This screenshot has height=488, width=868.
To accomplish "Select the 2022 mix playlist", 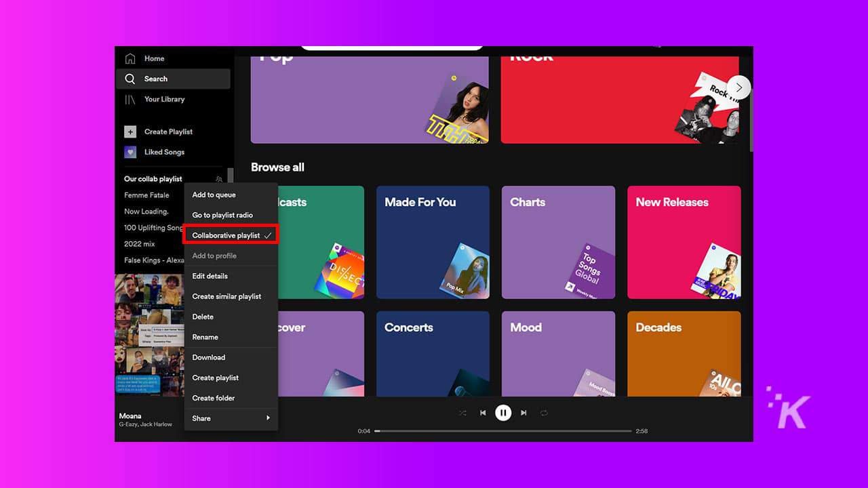I will (140, 244).
